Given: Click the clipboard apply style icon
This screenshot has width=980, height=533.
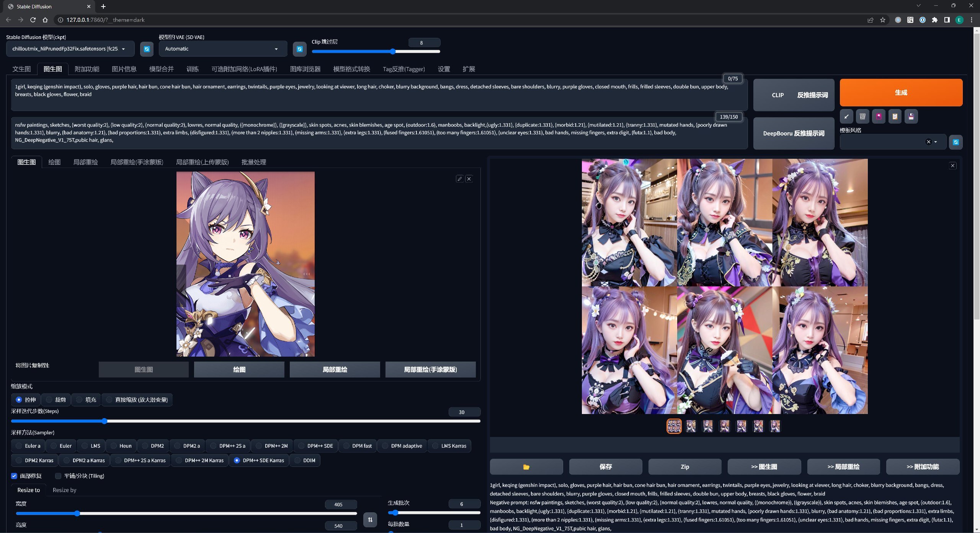Looking at the screenshot, I should point(895,116).
